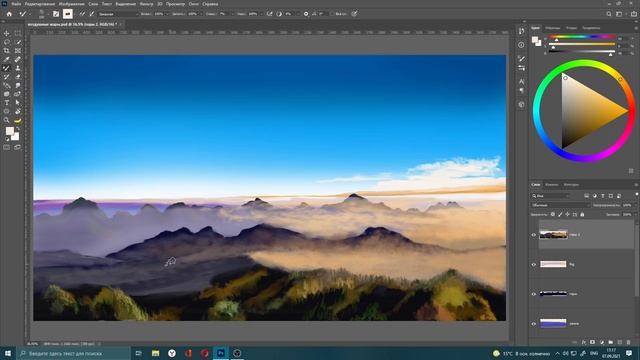Open the Wet percentage dropdown arrow
This screenshot has width=640, height=360.
167,14
